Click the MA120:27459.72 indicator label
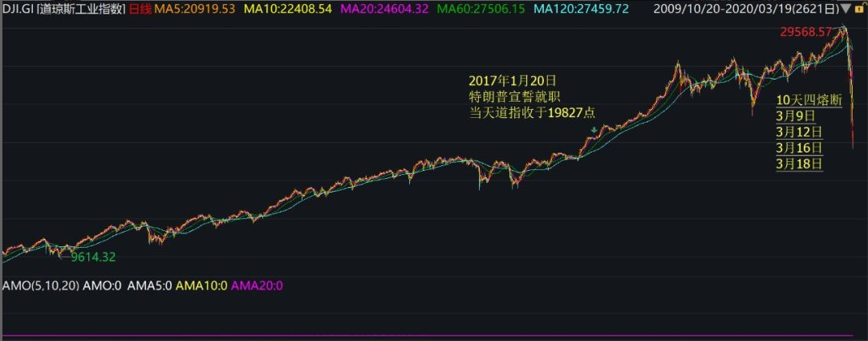 click(x=583, y=9)
